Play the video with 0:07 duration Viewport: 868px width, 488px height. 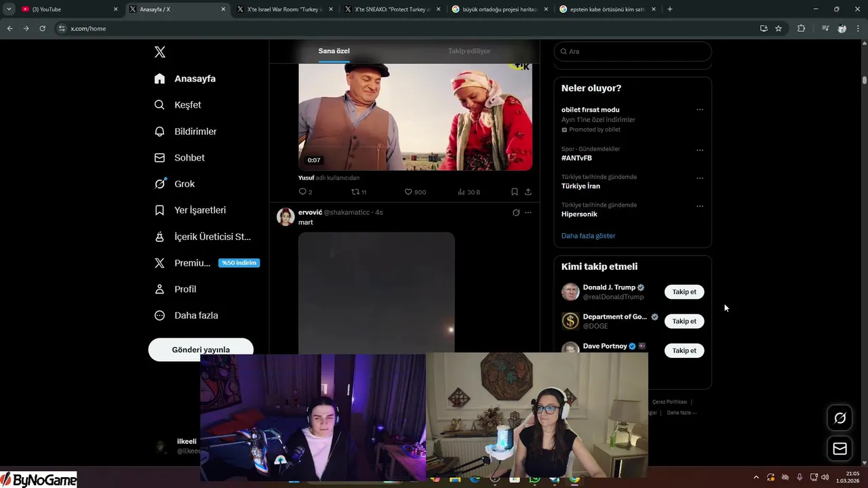click(415, 117)
